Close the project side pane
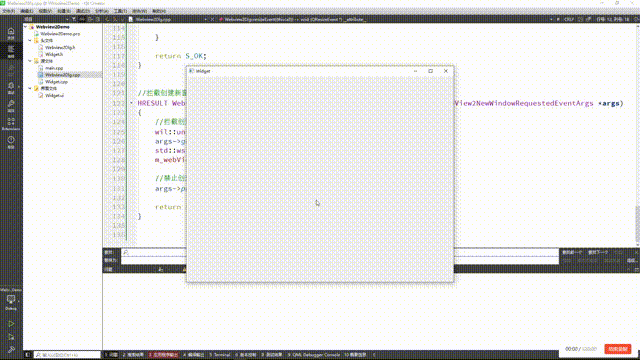This screenshot has width=640, height=360. (x=98, y=19)
